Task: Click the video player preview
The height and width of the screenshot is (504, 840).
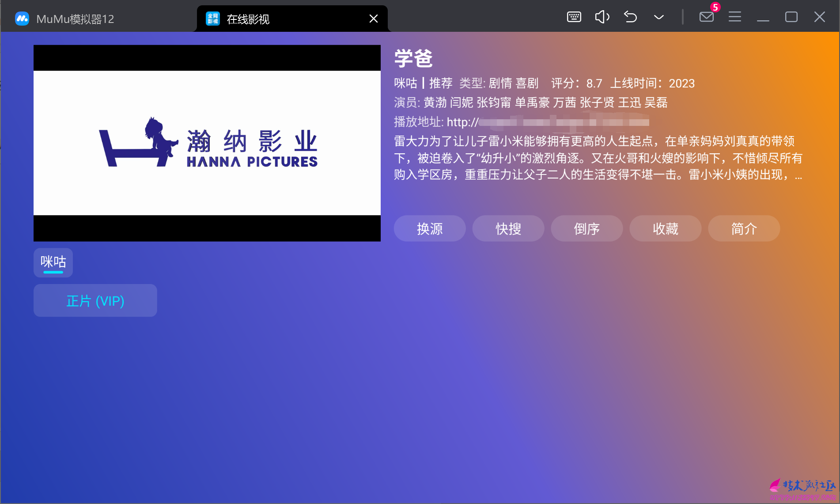Action: pyautogui.click(x=207, y=143)
